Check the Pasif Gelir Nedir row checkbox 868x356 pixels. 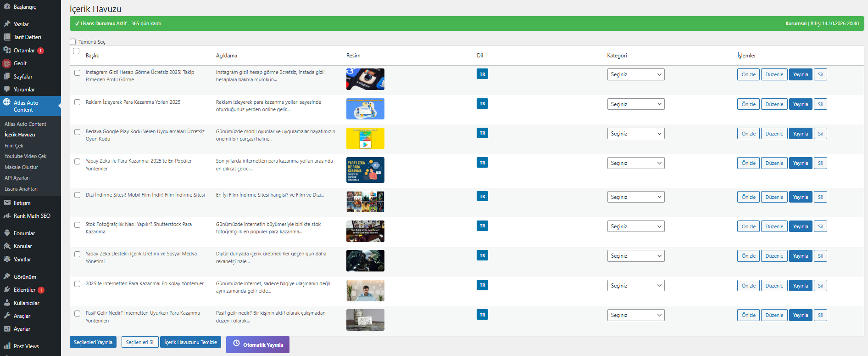[77, 314]
